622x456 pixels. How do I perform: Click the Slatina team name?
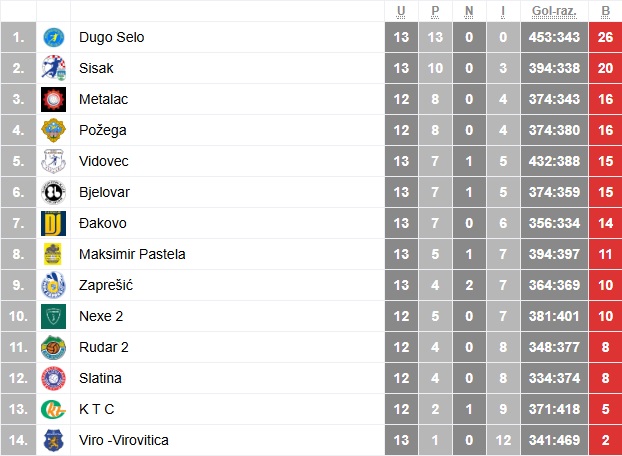(100, 378)
